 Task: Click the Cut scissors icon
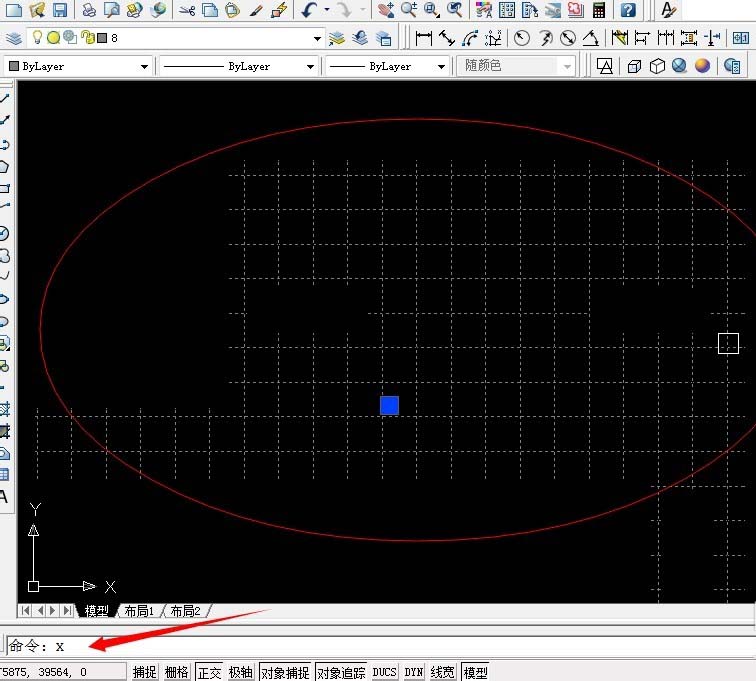pyautogui.click(x=187, y=11)
